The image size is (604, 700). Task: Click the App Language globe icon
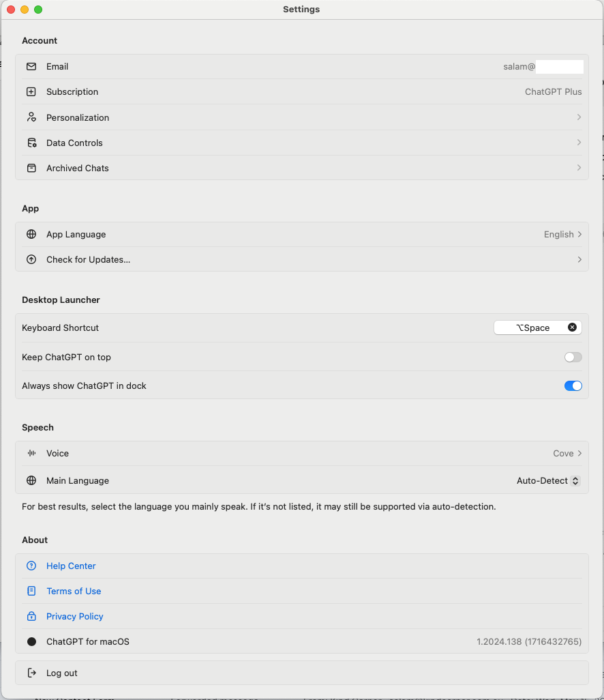pyautogui.click(x=31, y=234)
